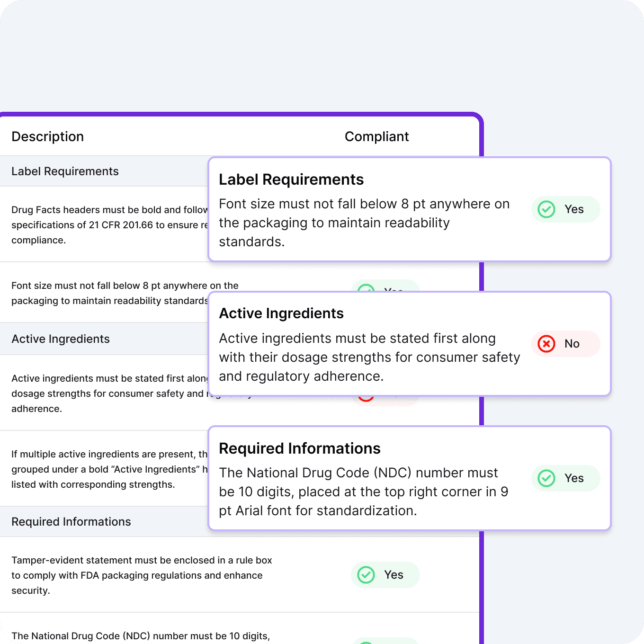Select the Compliant column header

(376, 136)
